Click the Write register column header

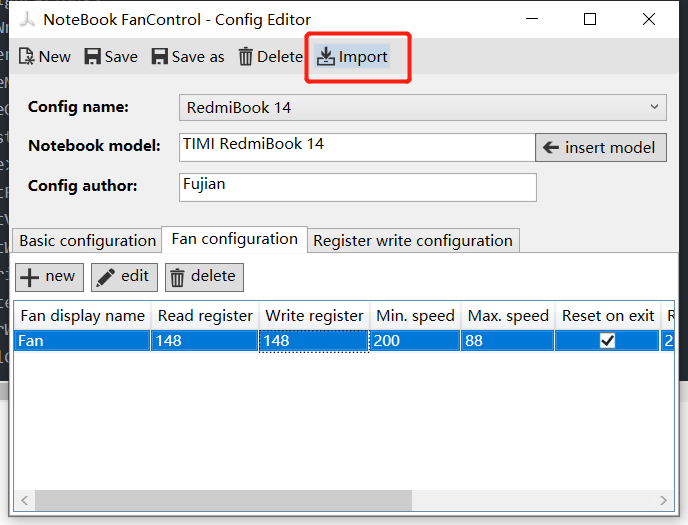coord(314,316)
